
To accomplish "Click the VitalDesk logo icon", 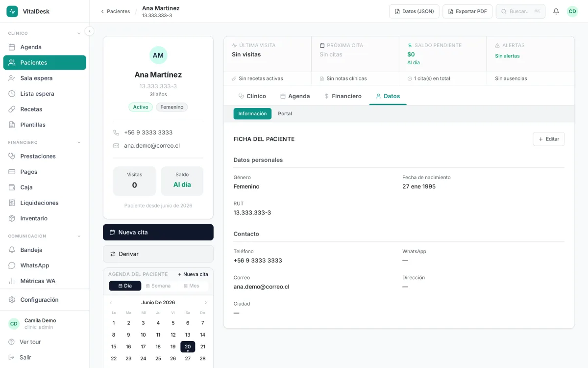I will point(12,11).
